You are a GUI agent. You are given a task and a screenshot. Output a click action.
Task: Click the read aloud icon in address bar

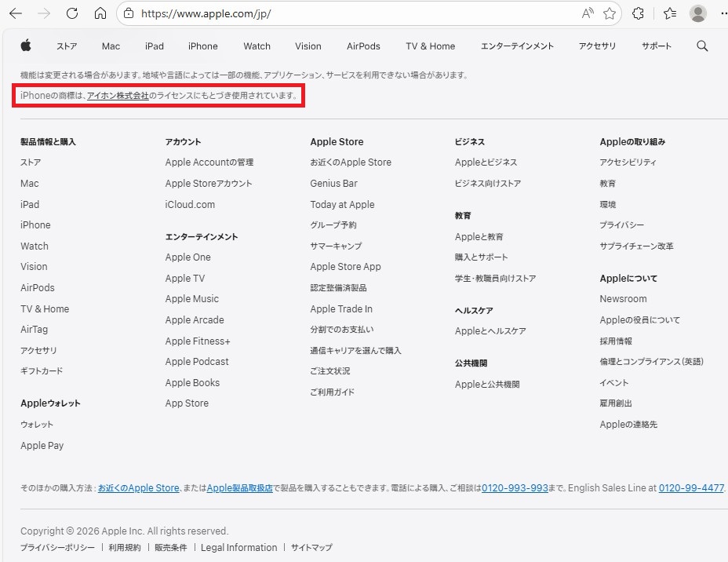[x=588, y=13]
